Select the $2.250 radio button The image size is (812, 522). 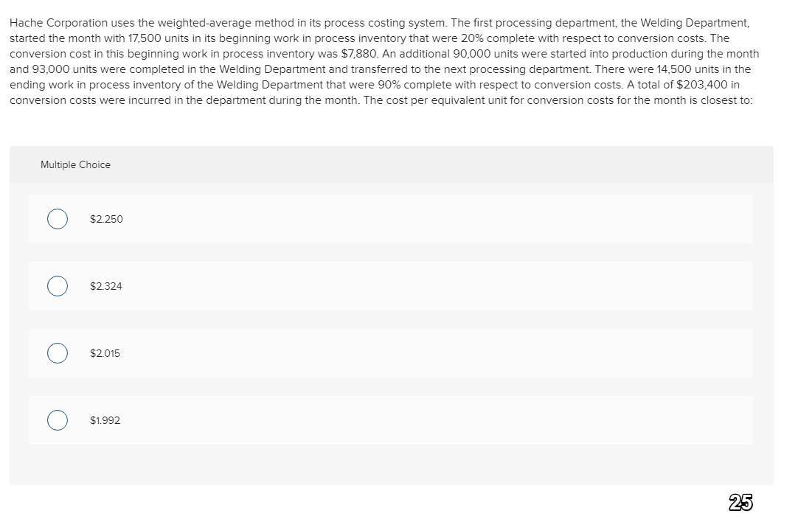coord(58,219)
